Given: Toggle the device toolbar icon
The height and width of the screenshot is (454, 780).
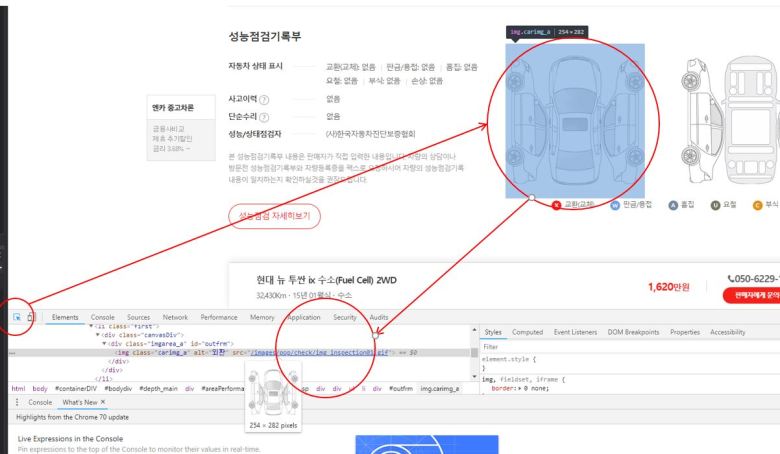Looking at the screenshot, I should [x=30, y=317].
